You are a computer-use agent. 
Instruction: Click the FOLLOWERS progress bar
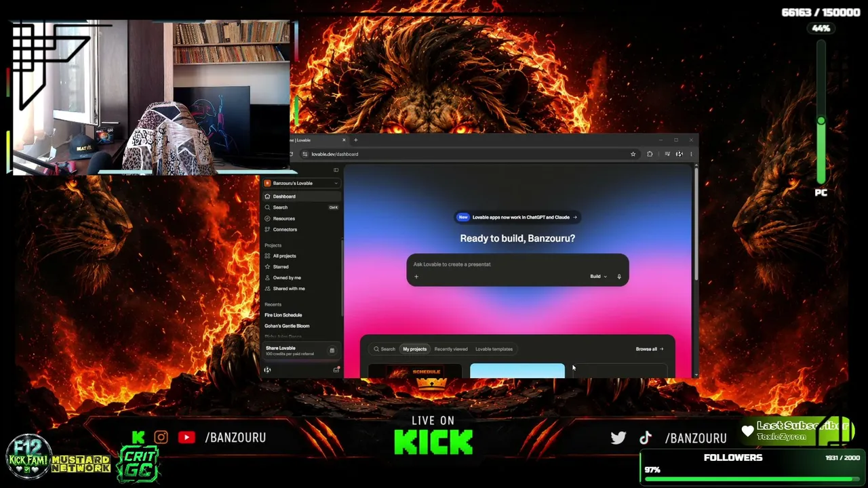click(751, 479)
